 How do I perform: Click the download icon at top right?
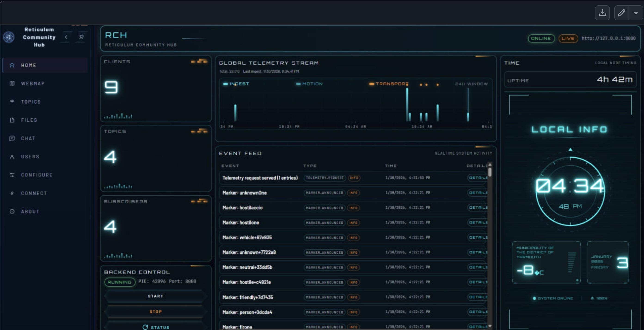pos(602,13)
